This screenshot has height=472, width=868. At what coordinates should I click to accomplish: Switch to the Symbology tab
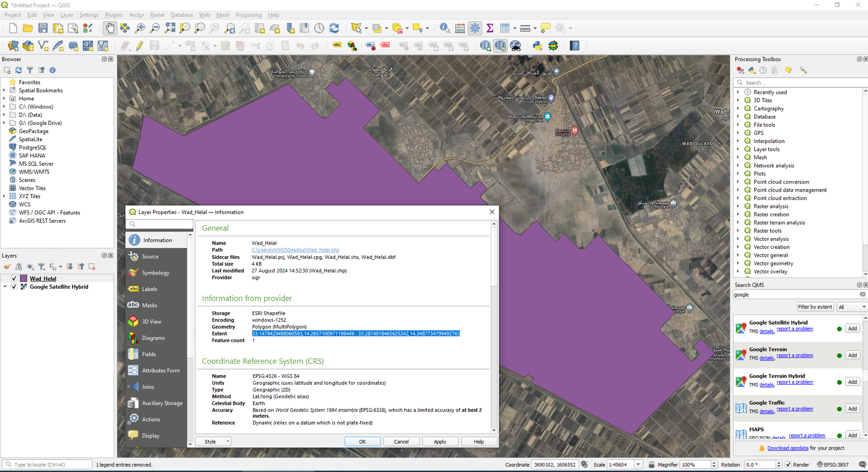pos(155,272)
